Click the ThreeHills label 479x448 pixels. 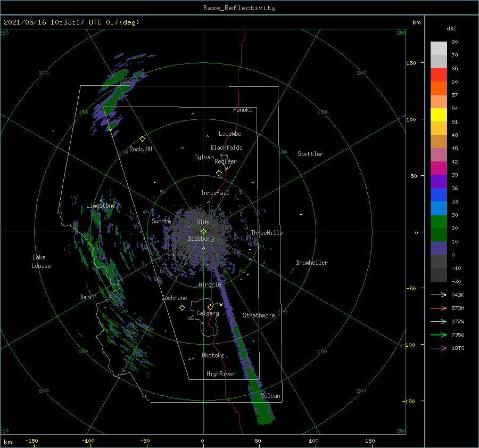tap(267, 233)
